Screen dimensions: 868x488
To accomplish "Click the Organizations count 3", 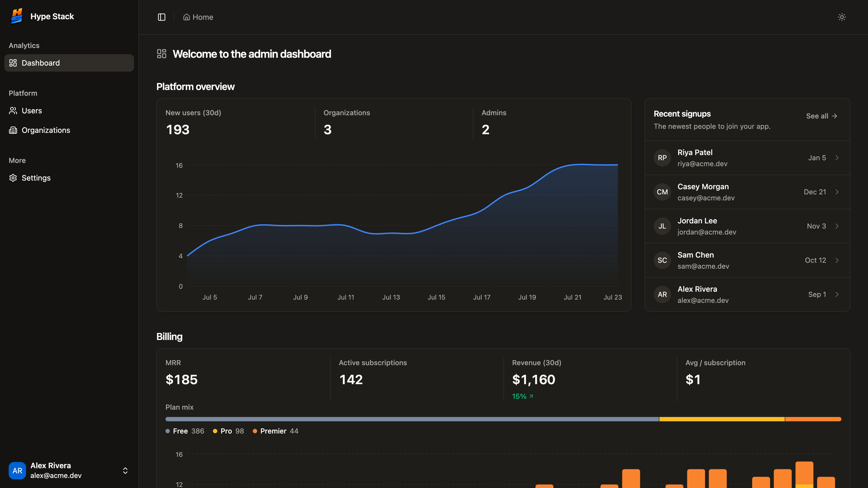I will [327, 130].
